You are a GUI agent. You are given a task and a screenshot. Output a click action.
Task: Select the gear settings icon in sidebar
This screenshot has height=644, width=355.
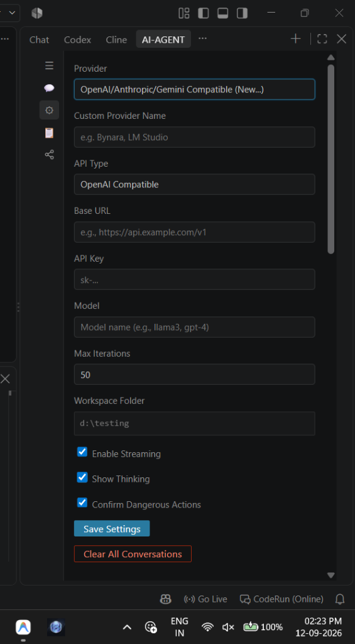pos(49,110)
